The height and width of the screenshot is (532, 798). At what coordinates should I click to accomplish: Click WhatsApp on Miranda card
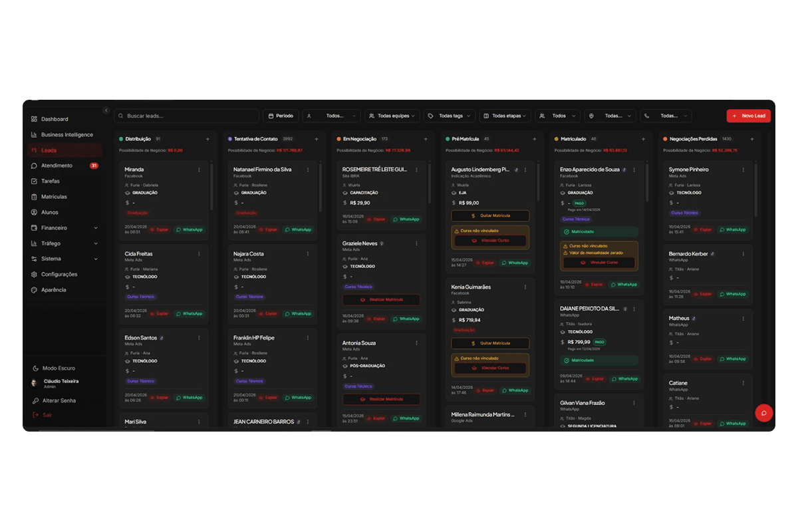(x=190, y=229)
